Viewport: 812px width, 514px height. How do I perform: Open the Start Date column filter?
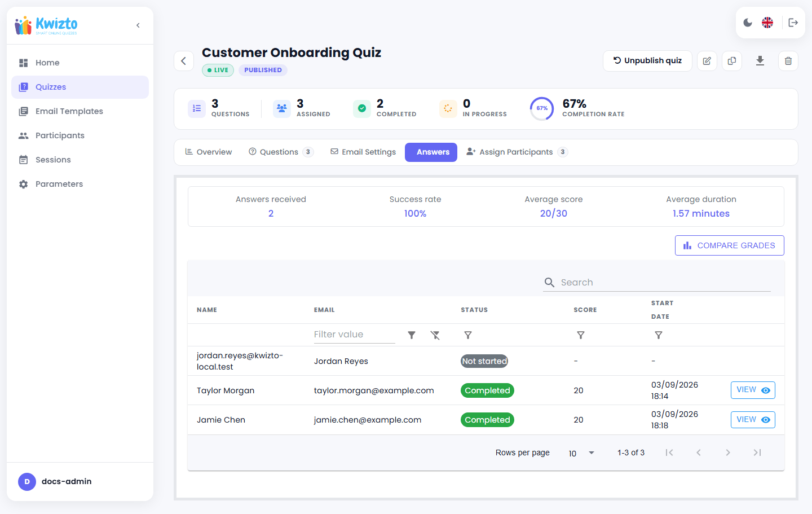[658, 335]
